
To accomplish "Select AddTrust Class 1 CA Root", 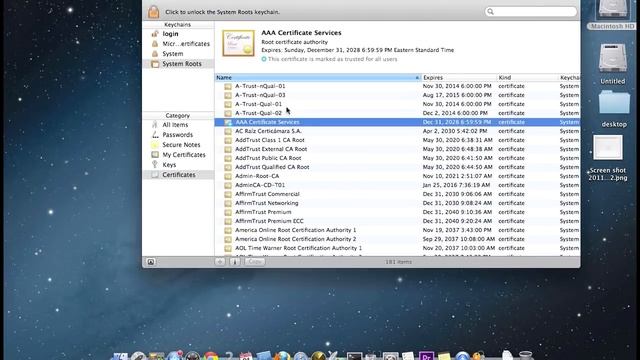I will 397,140.
